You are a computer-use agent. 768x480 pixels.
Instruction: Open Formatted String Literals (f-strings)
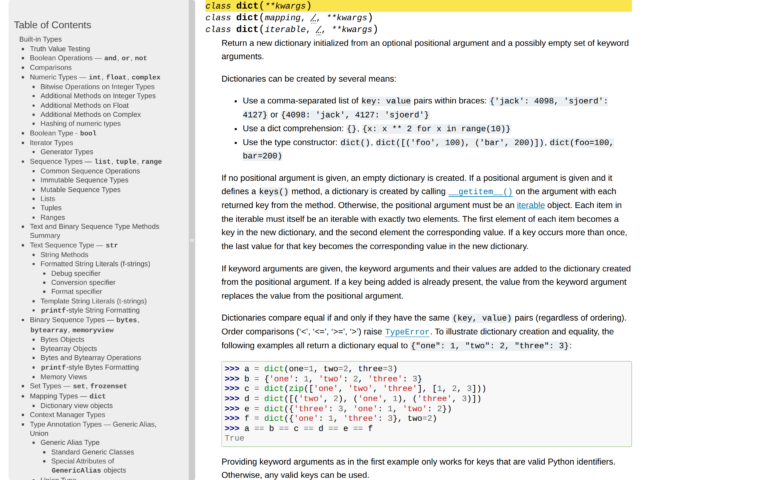point(95,264)
